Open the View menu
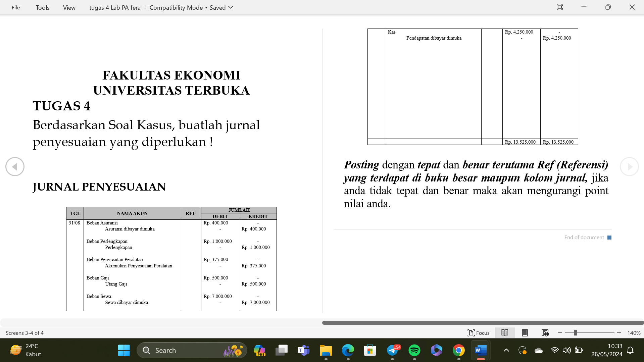Screen dimensions: 644x362 69,7
